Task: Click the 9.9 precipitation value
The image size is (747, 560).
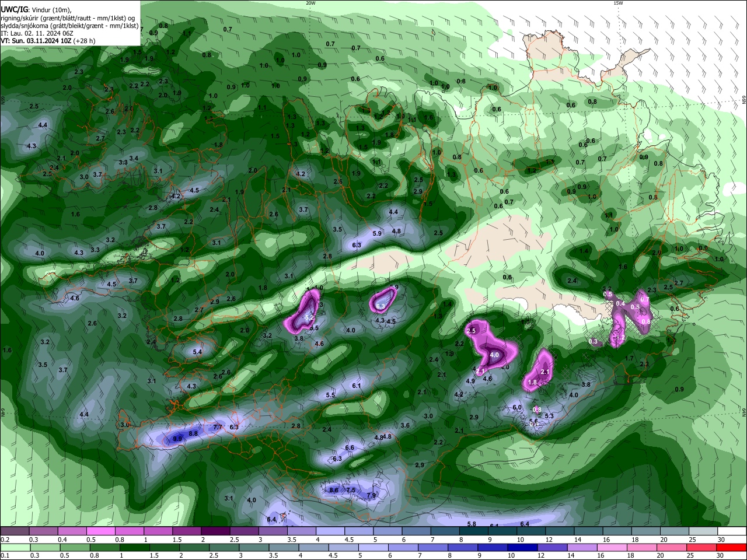Action: coord(178,438)
